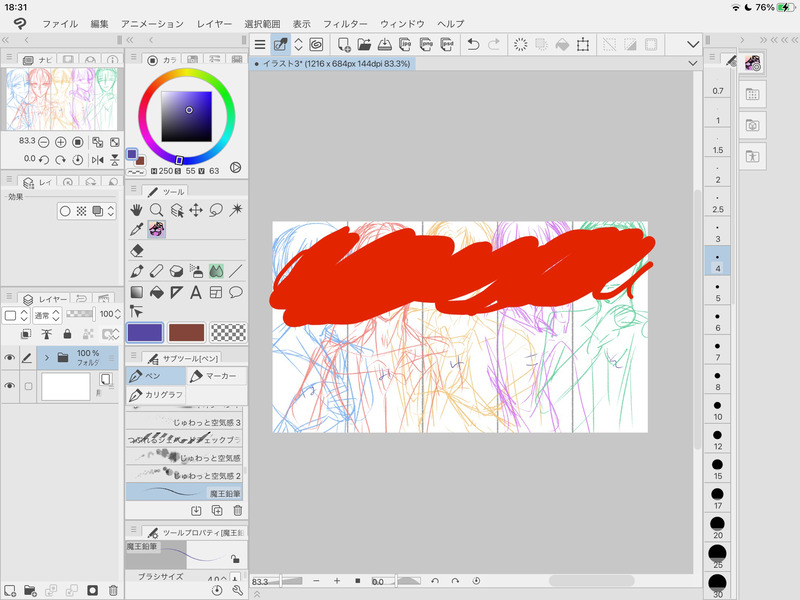Select the Move Layer tool
Screen dimensions: 800x600
[x=196, y=210]
